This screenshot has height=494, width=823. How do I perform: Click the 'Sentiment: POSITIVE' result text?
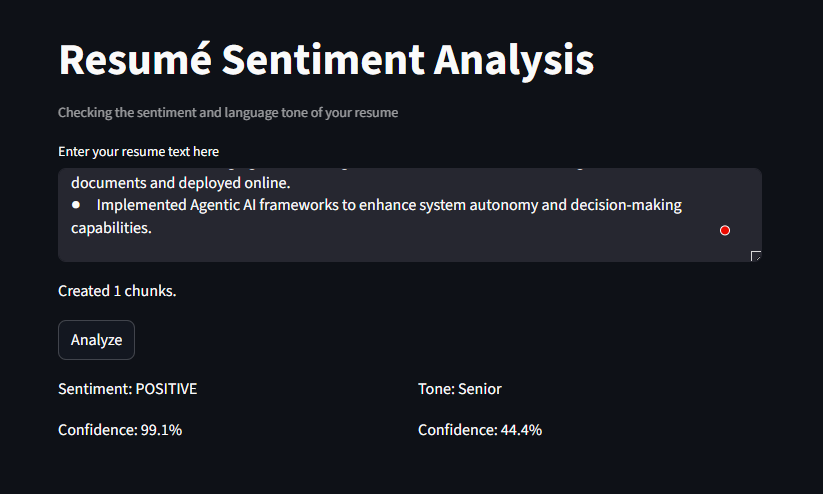click(x=127, y=389)
